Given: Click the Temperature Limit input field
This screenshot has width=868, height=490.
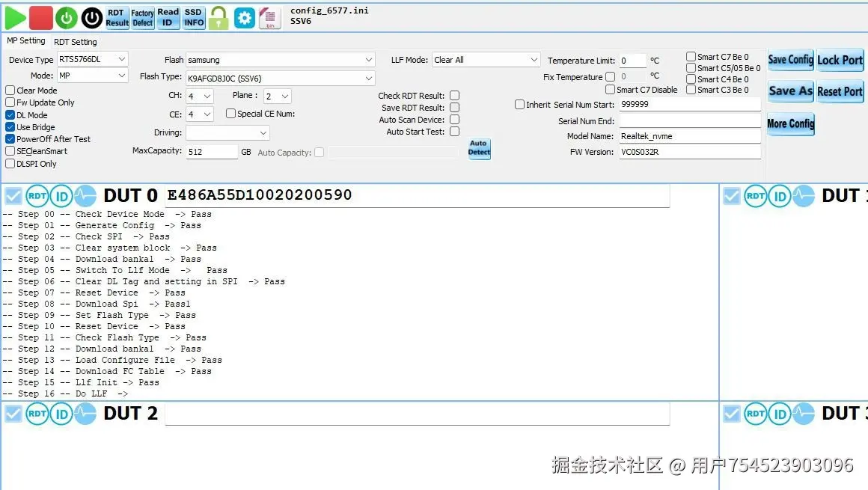Looking at the screenshot, I should click(632, 61).
